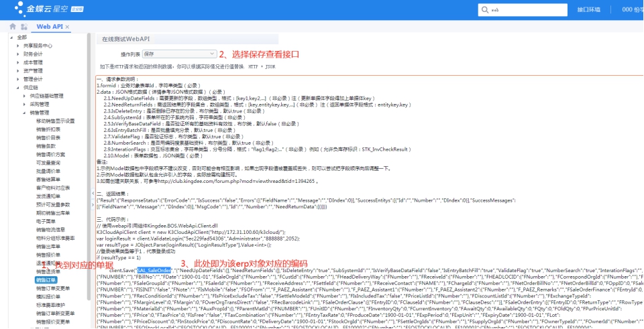Image resolution: width=644 pixels, height=329 pixels.
Task: Select 销售订单新变更单 in the tree
Action: tap(56, 314)
